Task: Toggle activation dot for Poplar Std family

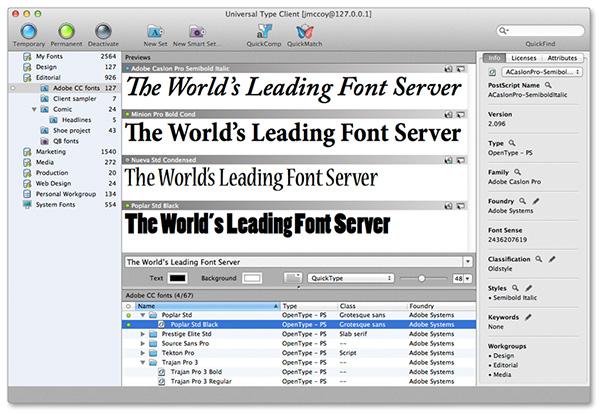Action: 128,314
